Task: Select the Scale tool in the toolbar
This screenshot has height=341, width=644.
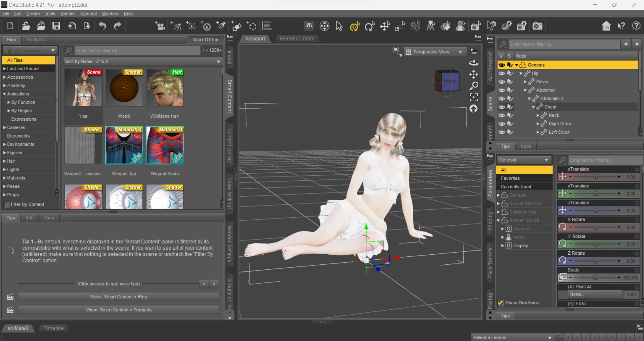Action: coord(400,26)
